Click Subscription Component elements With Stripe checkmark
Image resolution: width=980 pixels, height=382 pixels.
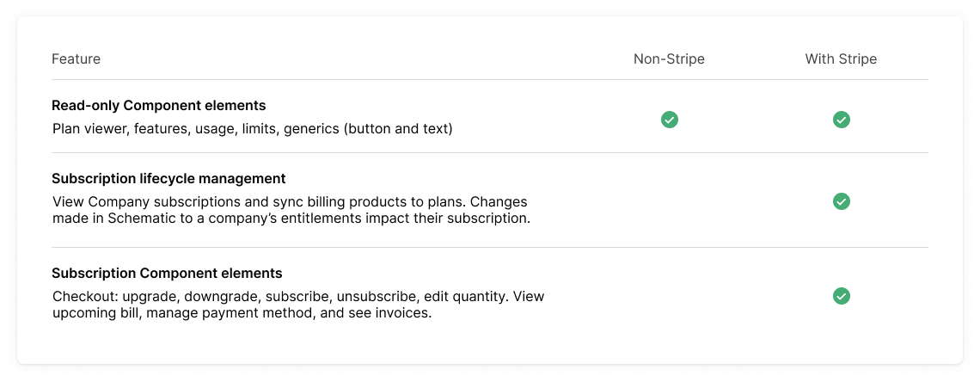841,296
